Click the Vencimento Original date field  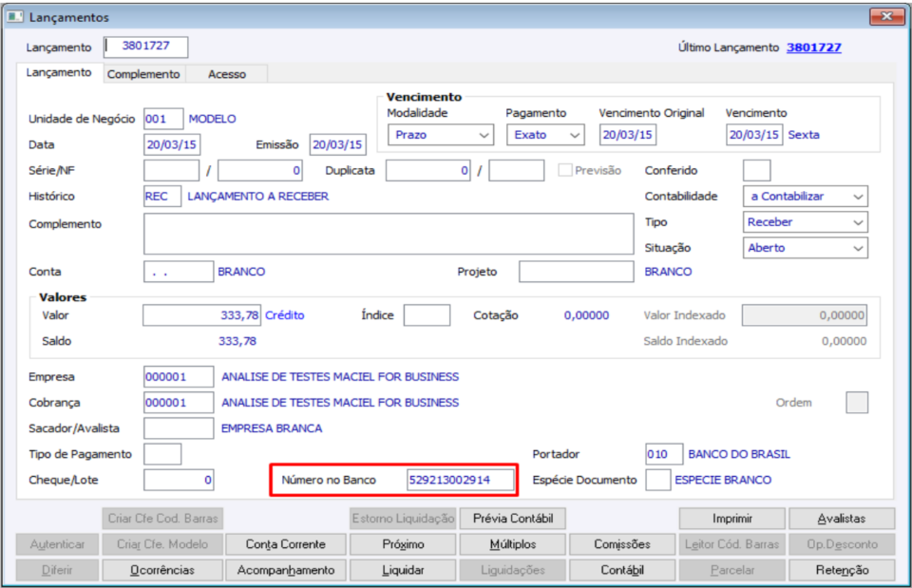tap(628, 135)
